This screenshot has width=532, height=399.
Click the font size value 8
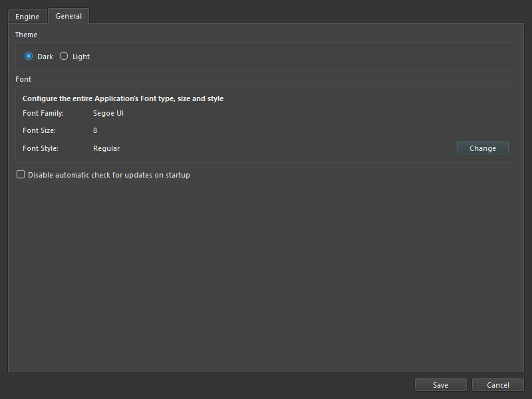point(95,130)
